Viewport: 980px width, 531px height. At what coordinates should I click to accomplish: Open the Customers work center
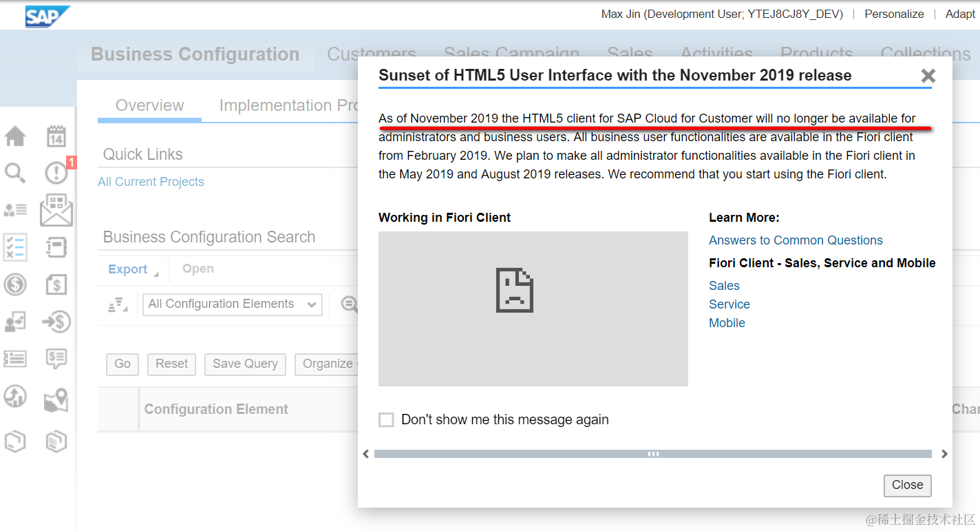coord(372,54)
